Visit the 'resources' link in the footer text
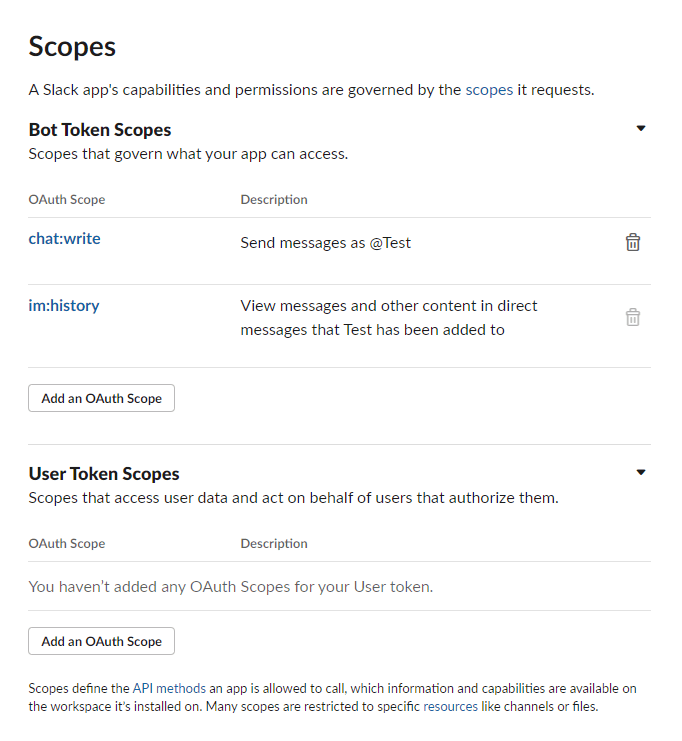 point(450,706)
